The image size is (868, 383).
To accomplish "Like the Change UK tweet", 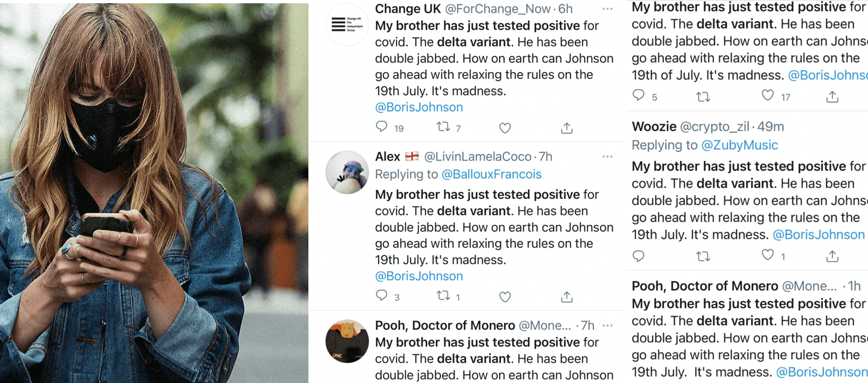I will (x=505, y=128).
